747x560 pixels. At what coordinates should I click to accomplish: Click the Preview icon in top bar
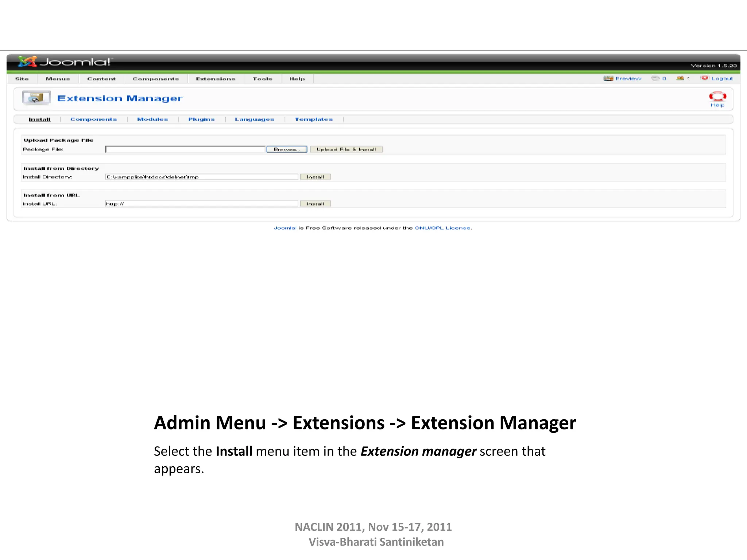(x=608, y=78)
